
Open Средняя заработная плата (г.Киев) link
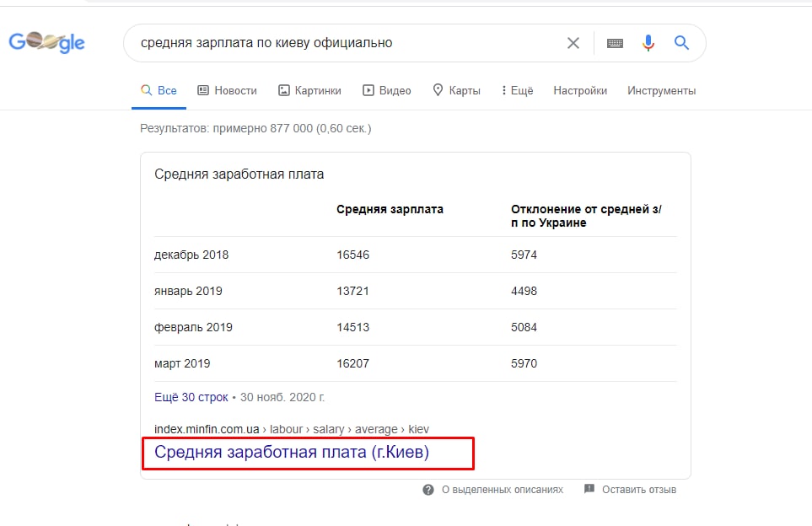click(292, 452)
